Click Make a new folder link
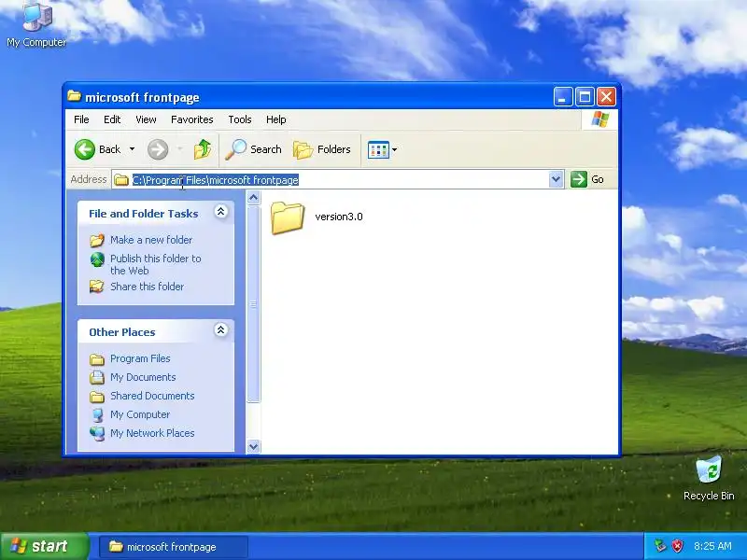Viewport: 747px width, 560px height. point(151,240)
